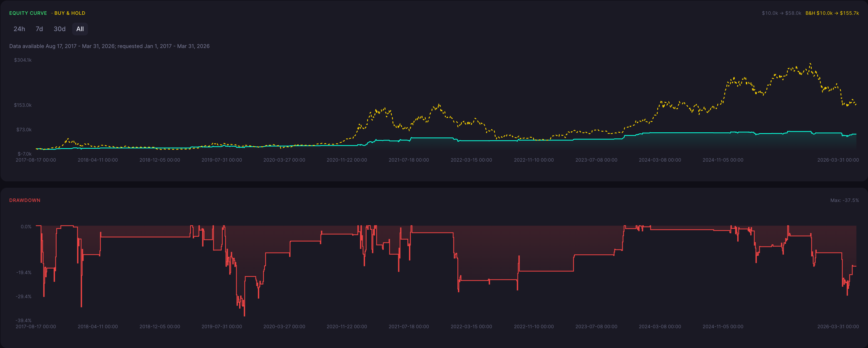Screen dimensions: 868x348
Task: Click the 0.0% drawdown axis label
Action: 26,227
